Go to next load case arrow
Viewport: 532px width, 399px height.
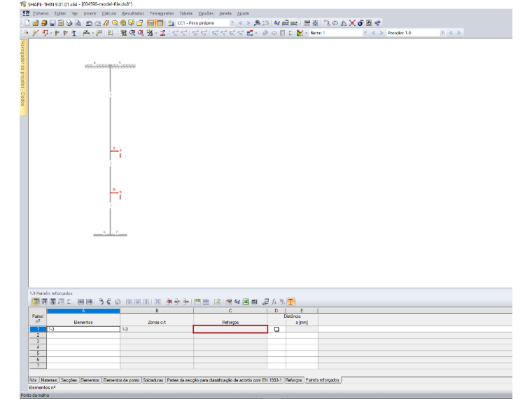pyautogui.click(x=248, y=23)
